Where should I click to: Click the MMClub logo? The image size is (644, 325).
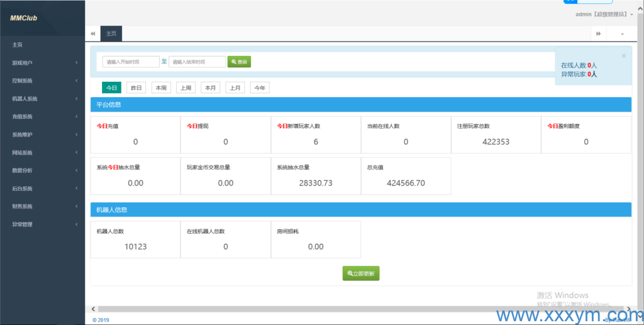[x=24, y=18]
